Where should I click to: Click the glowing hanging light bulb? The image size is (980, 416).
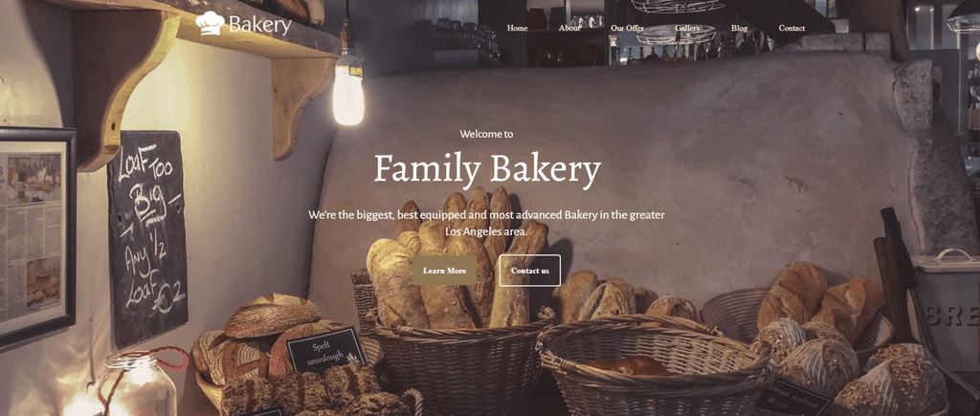pyautogui.click(x=348, y=94)
